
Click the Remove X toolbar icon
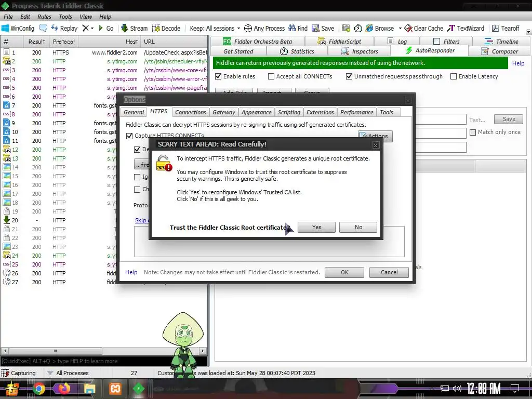tap(86, 28)
